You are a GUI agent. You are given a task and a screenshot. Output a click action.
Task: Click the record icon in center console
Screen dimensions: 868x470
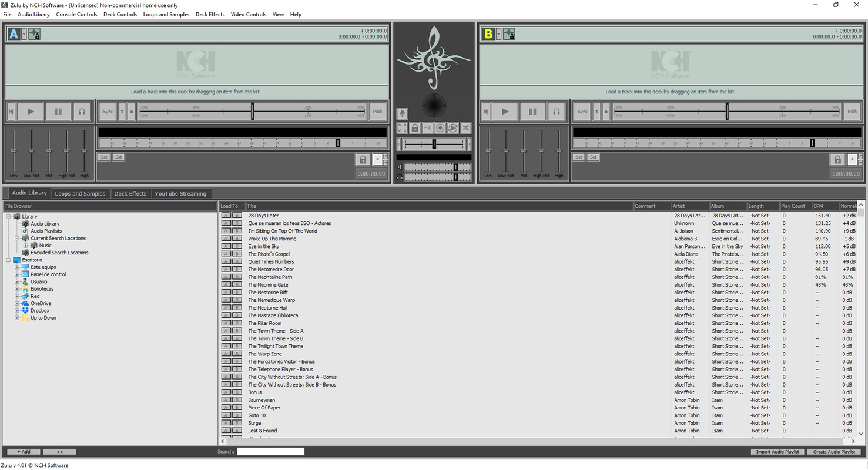point(440,127)
